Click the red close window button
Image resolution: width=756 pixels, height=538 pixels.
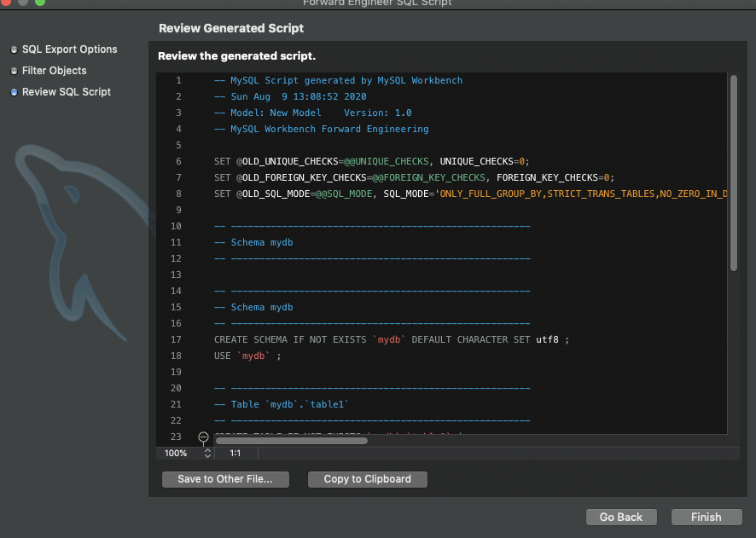point(5,2)
